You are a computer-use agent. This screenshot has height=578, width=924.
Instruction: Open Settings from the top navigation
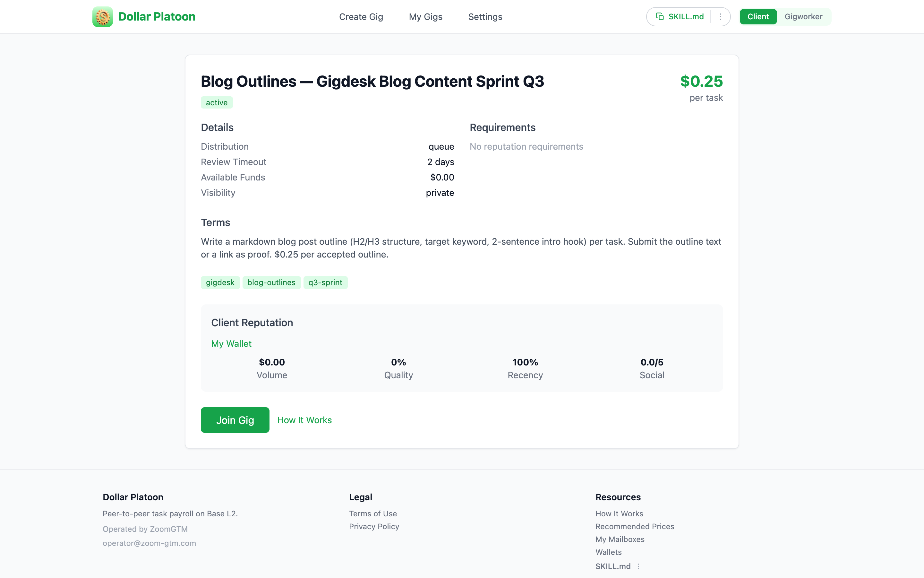(x=485, y=17)
